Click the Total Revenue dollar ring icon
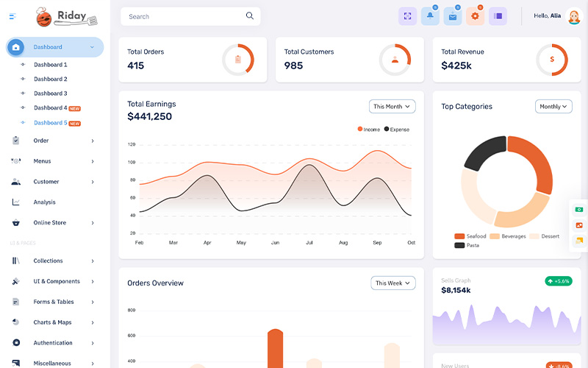This screenshot has width=588, height=368. 552,60
